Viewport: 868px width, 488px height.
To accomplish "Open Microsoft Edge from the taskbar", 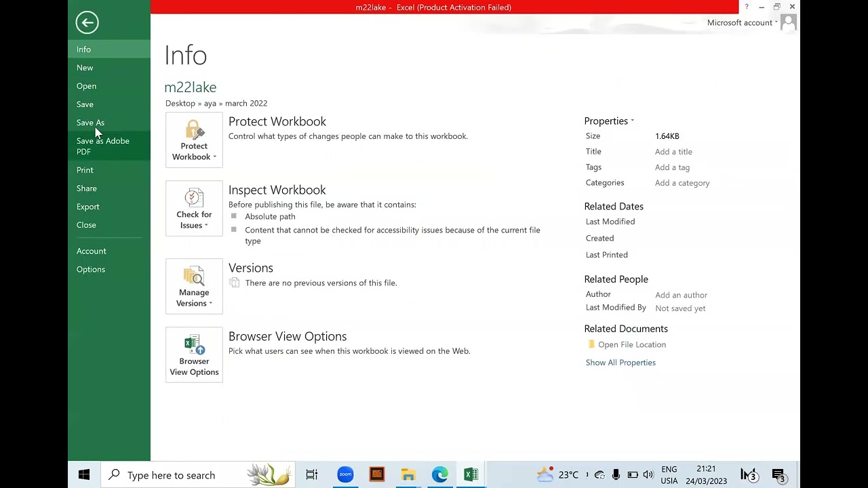I will (x=439, y=475).
